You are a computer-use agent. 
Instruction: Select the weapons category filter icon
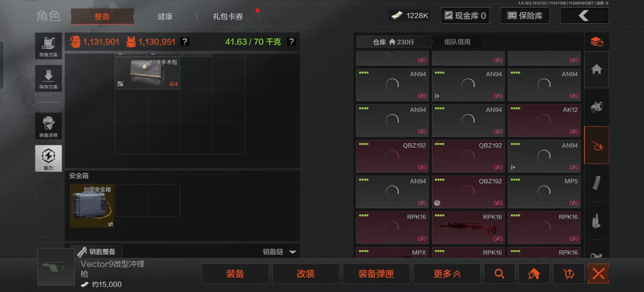click(597, 145)
